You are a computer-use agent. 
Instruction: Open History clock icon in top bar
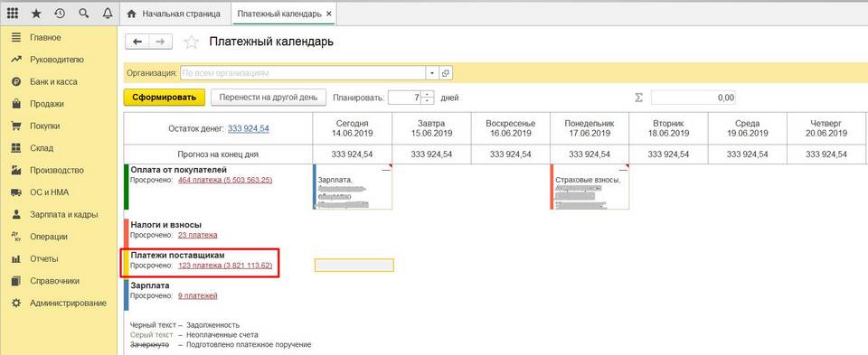point(60,14)
